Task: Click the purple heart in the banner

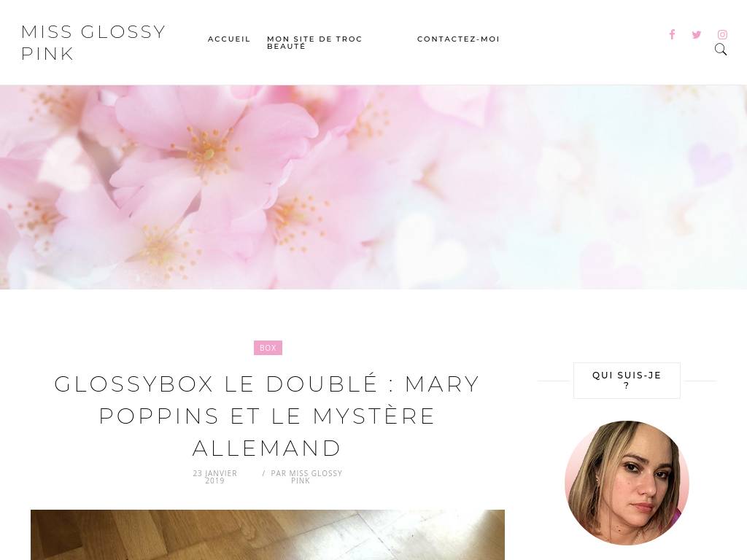Action: (x=711, y=163)
